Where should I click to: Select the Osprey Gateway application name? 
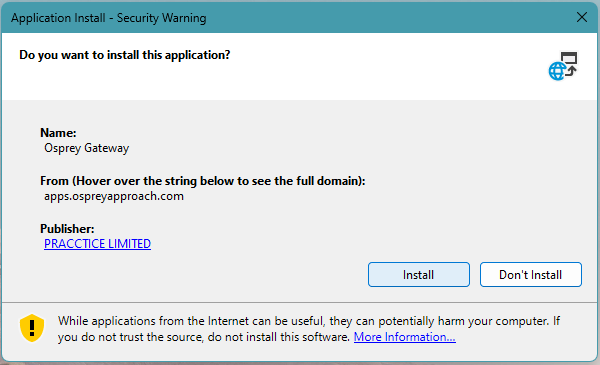point(86,148)
